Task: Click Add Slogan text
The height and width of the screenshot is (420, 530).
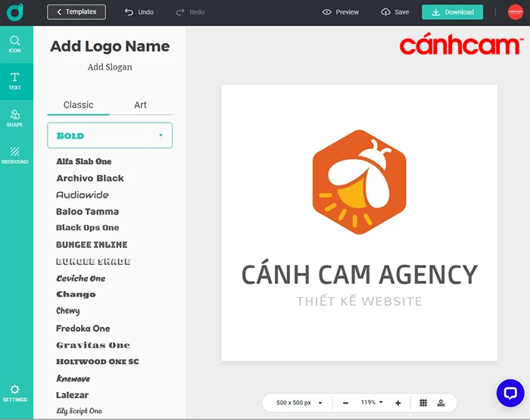Action: [110, 67]
